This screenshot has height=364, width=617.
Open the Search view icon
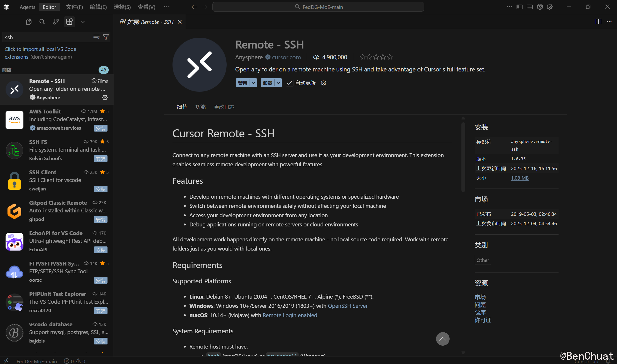(42, 22)
